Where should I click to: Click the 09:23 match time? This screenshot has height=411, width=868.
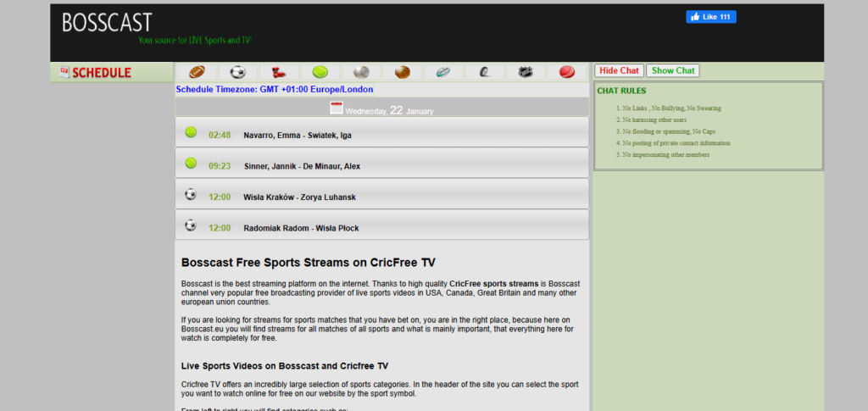[x=220, y=166]
